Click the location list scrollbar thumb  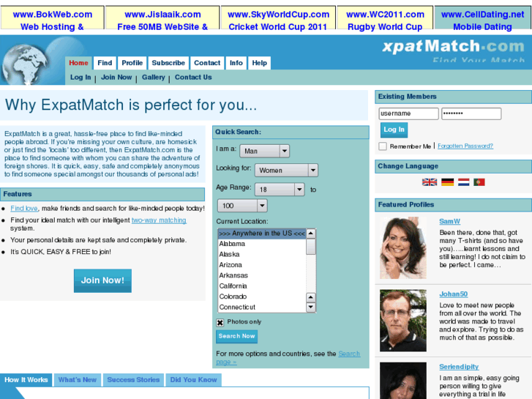311,247
